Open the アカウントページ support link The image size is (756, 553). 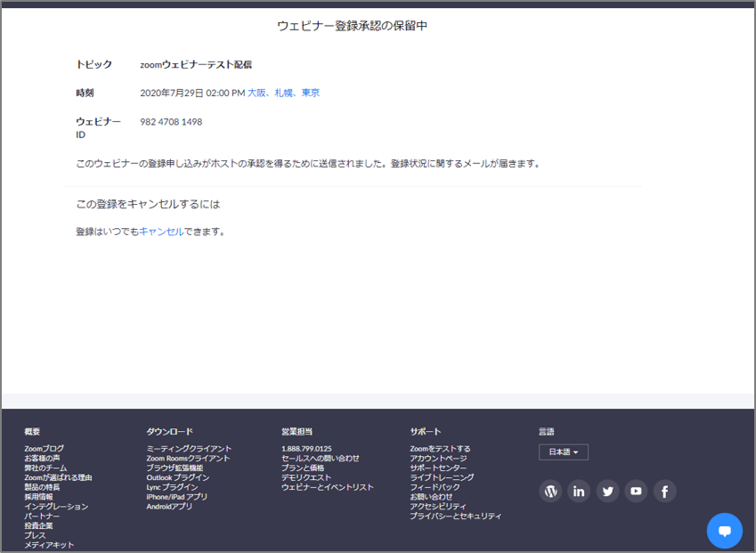438,458
